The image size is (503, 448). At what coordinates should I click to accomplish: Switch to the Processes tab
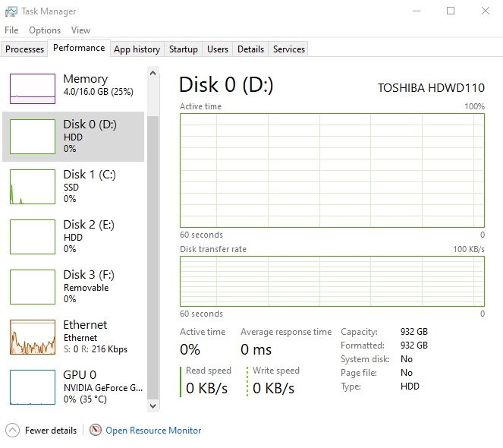[x=25, y=49]
